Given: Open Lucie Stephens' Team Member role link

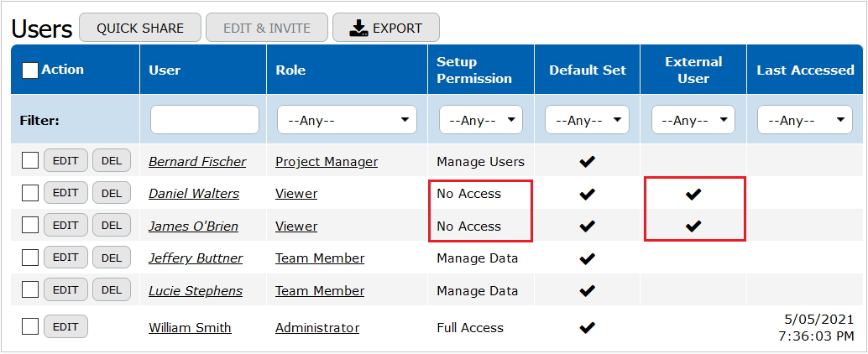Looking at the screenshot, I should point(320,291).
